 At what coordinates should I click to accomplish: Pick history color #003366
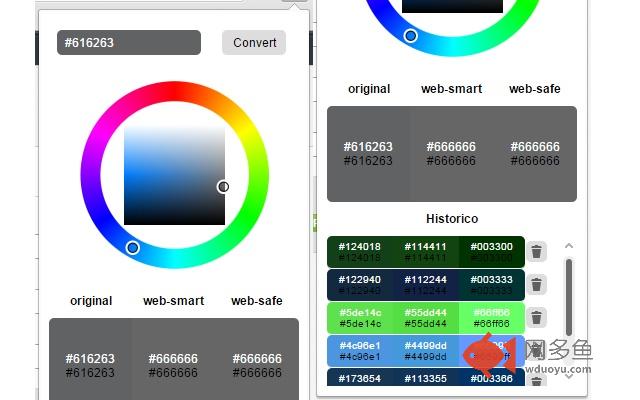(x=491, y=378)
